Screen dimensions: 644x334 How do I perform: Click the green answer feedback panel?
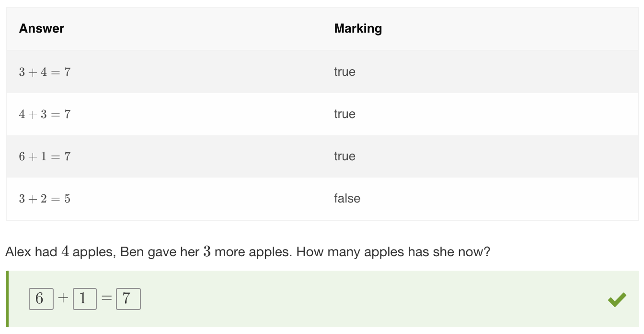(x=322, y=299)
